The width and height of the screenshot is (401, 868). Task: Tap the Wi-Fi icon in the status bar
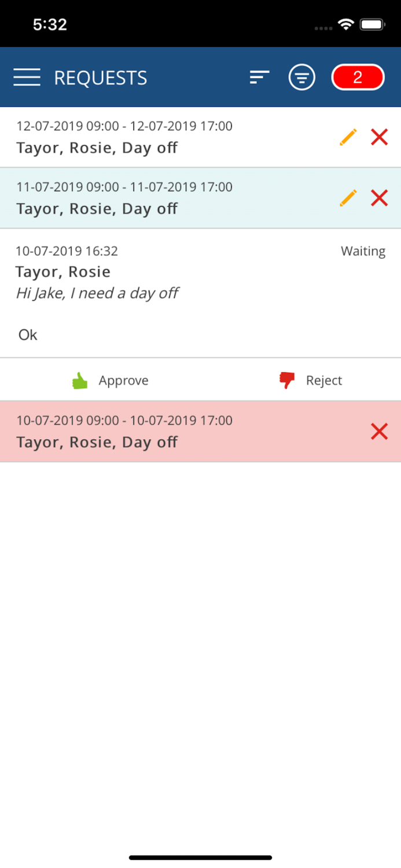(x=345, y=24)
